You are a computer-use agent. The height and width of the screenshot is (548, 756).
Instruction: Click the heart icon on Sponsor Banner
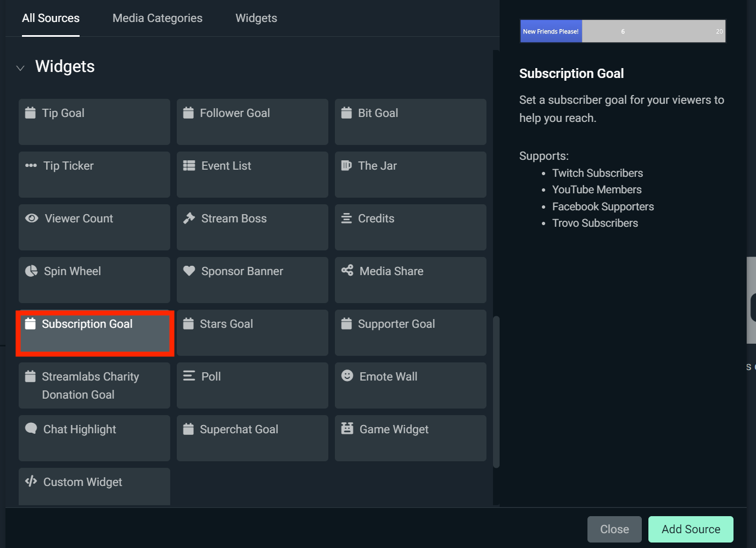pos(189,270)
